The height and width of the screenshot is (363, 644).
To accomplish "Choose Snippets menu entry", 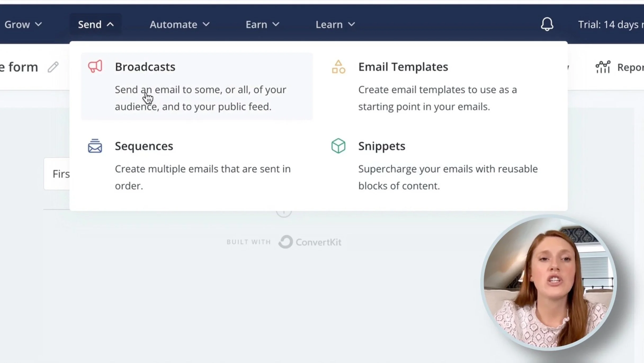I will (x=382, y=146).
